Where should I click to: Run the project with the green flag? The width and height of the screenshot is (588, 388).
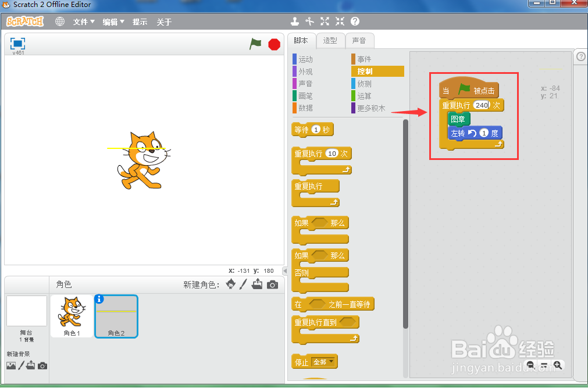[x=255, y=44]
